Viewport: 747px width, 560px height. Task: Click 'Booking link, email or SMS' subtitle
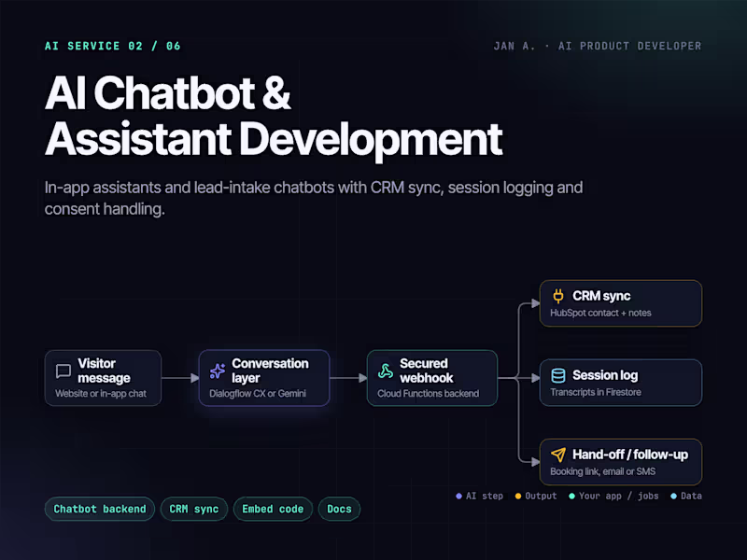[602, 471]
